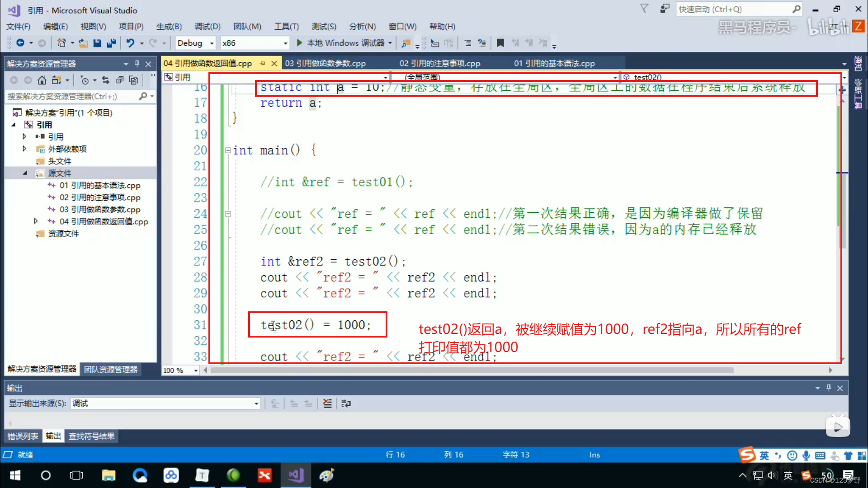
Task: Collapse the 源文件 folder node
Action: point(24,173)
